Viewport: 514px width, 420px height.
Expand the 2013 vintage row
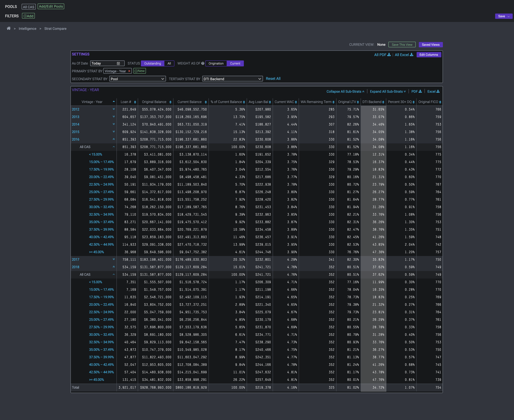(114, 117)
